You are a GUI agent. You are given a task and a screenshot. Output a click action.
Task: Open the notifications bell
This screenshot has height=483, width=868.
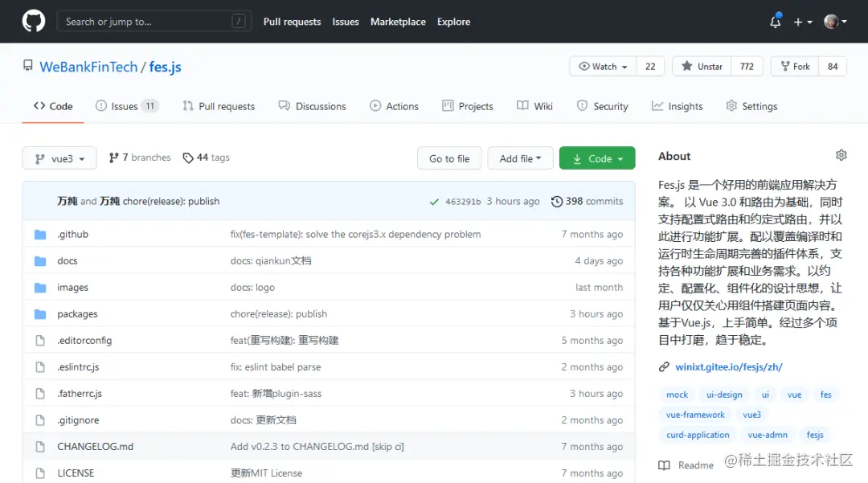(775, 22)
